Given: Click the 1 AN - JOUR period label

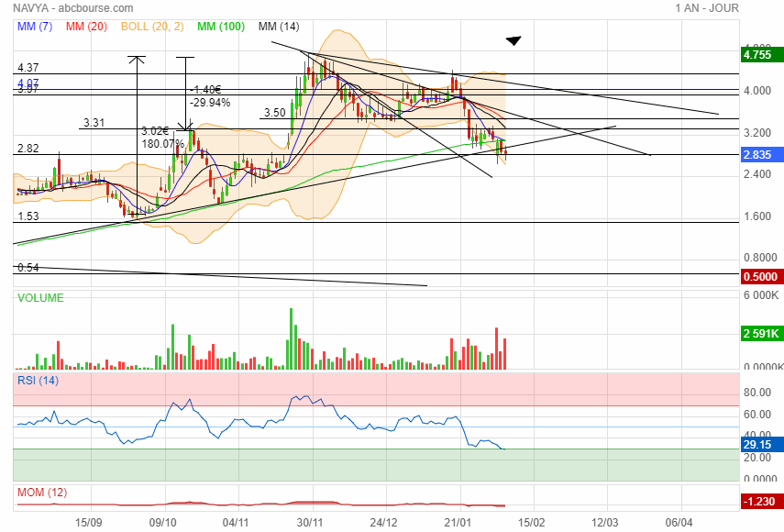Looking at the screenshot, I should 706,8.
